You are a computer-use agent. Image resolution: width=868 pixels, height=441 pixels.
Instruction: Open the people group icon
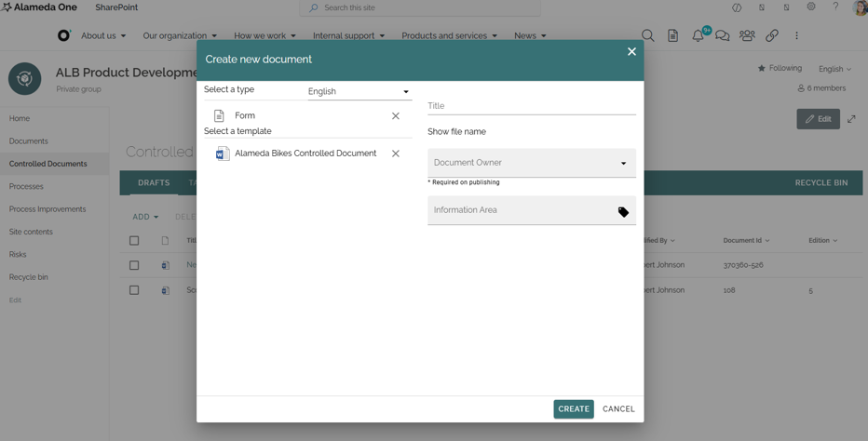click(x=747, y=35)
